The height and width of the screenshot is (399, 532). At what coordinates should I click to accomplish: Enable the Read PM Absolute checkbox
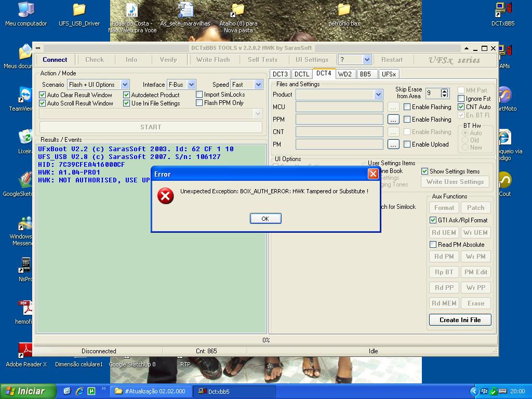[x=433, y=245]
